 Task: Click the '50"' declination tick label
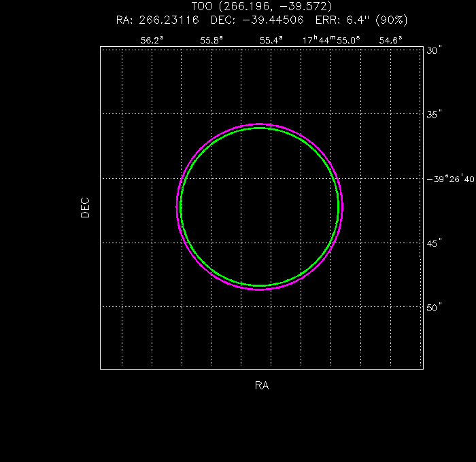click(434, 308)
